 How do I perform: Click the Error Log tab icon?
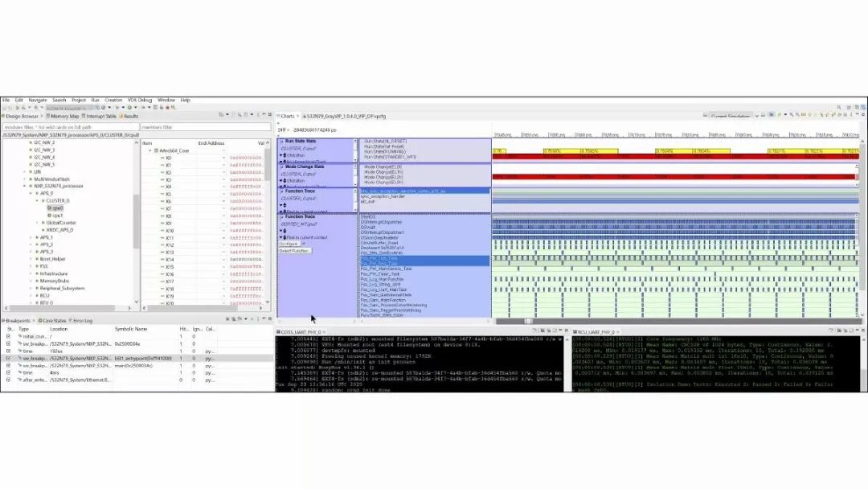[x=70, y=321]
